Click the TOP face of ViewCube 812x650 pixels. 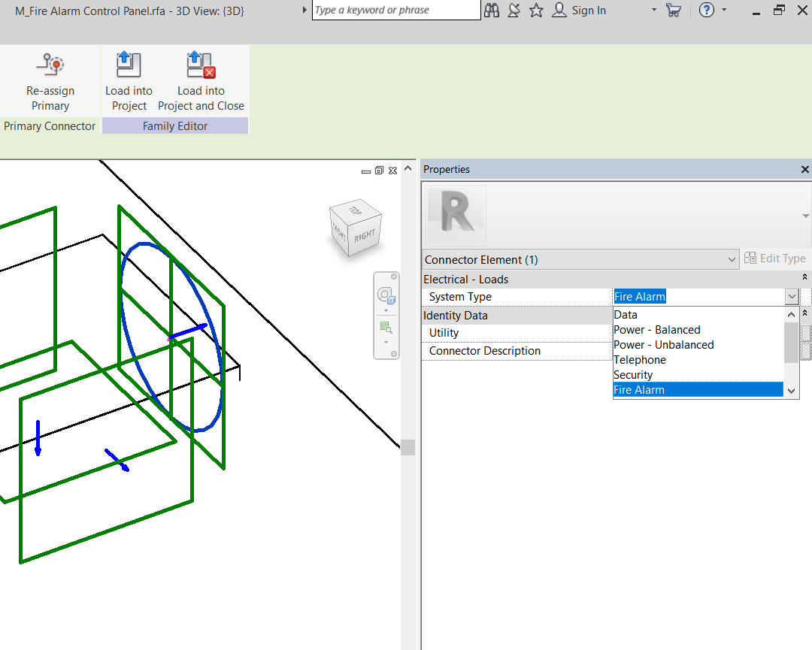[x=355, y=210]
